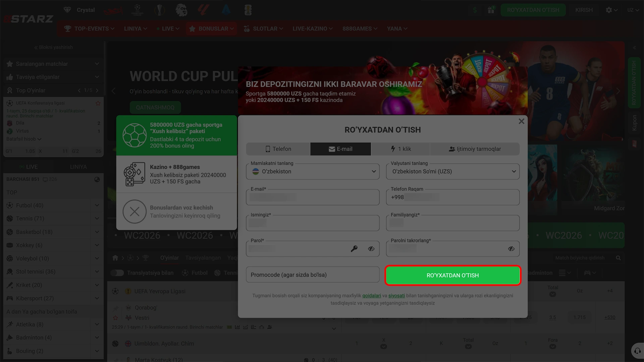
Task: Open the gift box bonuses icon
Action: click(491, 10)
